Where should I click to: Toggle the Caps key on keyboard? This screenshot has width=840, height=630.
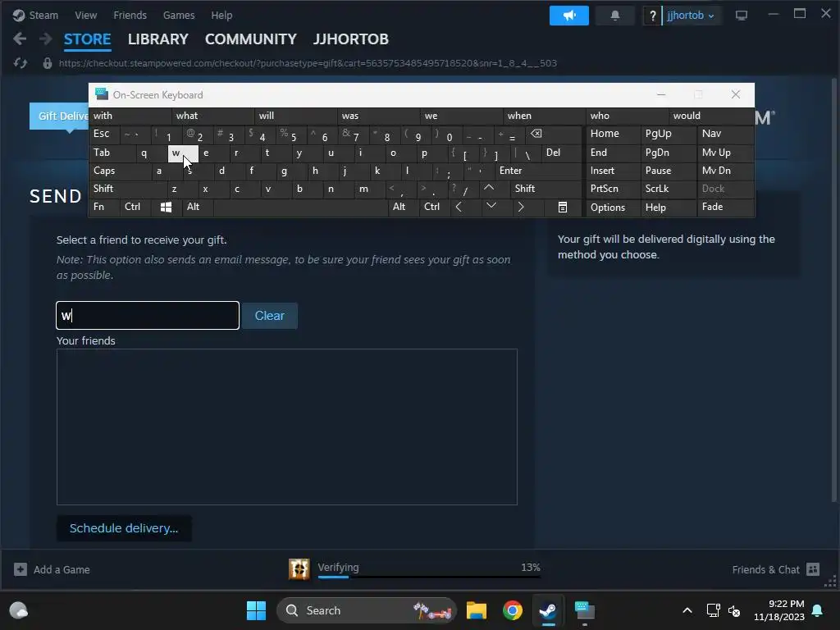pos(120,171)
